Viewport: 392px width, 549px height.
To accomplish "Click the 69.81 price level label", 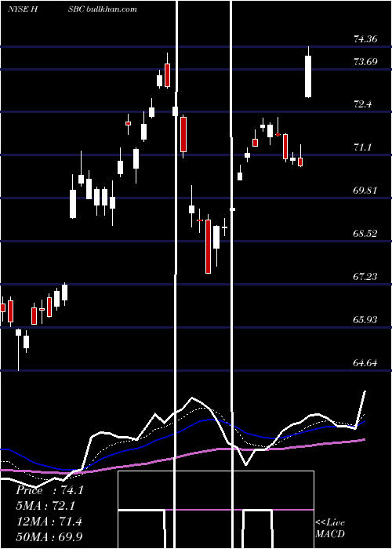I will pos(365,191).
